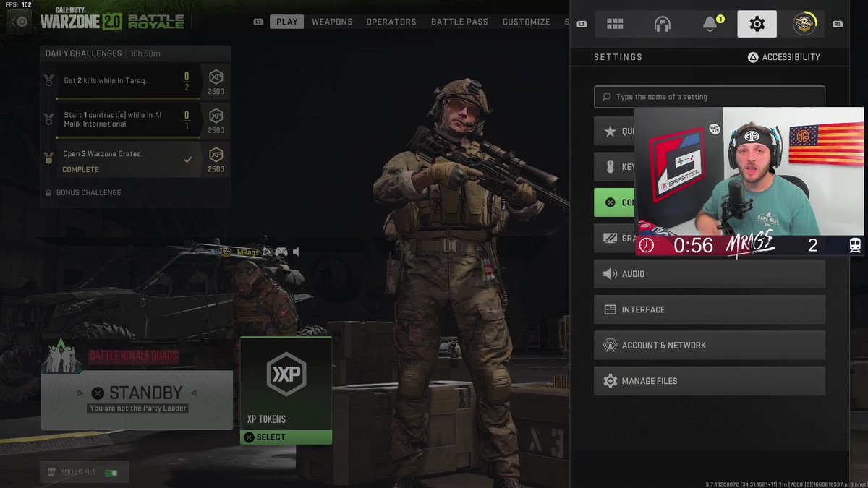
Task: Click the DAILY CHALLENGES header
Action: pos(84,53)
